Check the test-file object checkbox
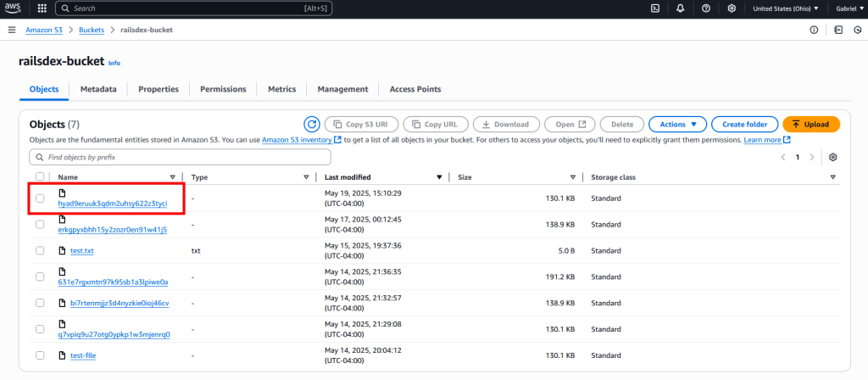868x380 pixels. 40,355
